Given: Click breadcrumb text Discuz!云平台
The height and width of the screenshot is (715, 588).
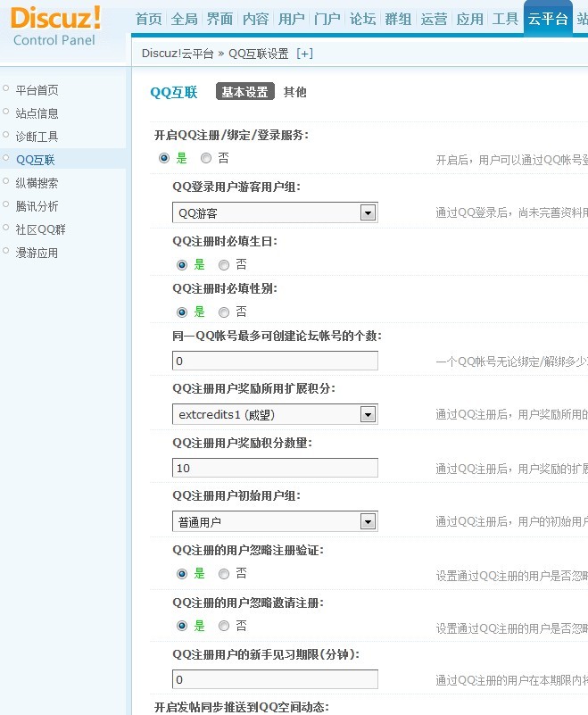Looking at the screenshot, I should 178,54.
